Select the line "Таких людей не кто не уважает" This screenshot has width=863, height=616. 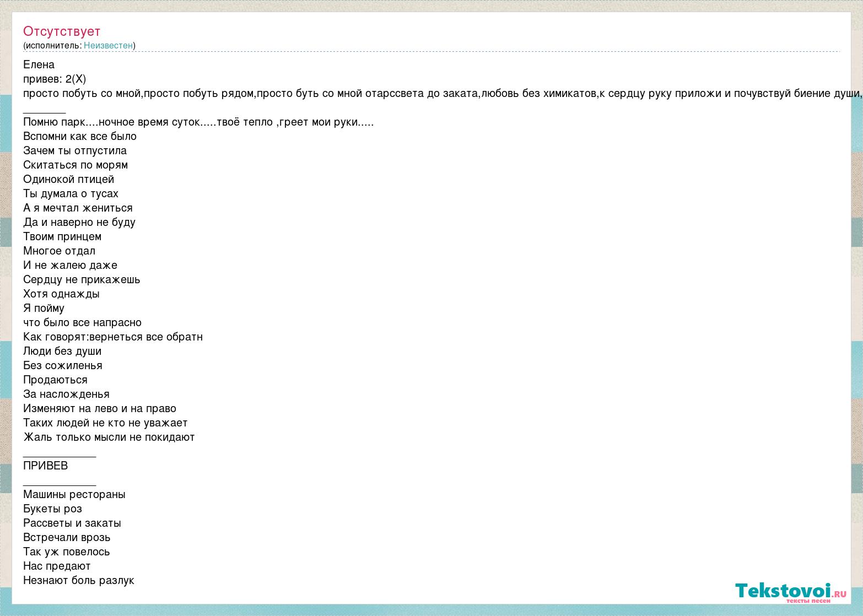pyautogui.click(x=105, y=423)
